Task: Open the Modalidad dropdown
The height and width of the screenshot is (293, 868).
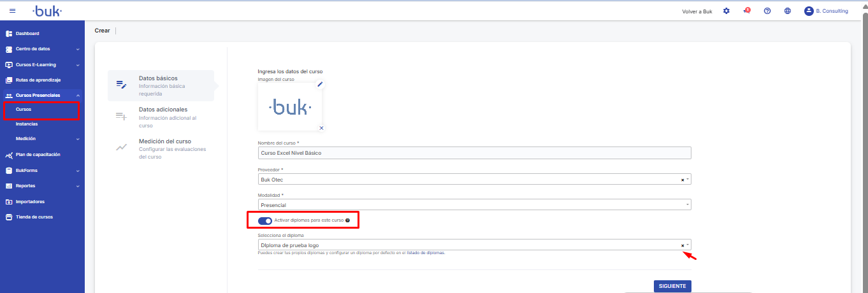Action: pos(475,205)
